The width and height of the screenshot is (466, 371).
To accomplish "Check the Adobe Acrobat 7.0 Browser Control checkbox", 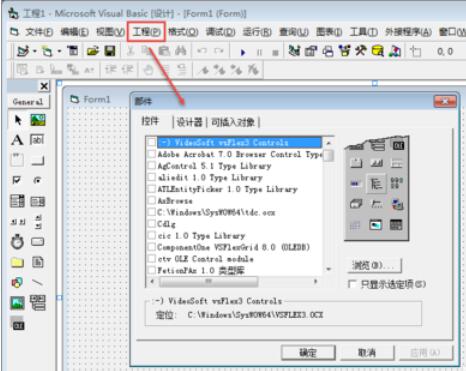I will pos(152,154).
